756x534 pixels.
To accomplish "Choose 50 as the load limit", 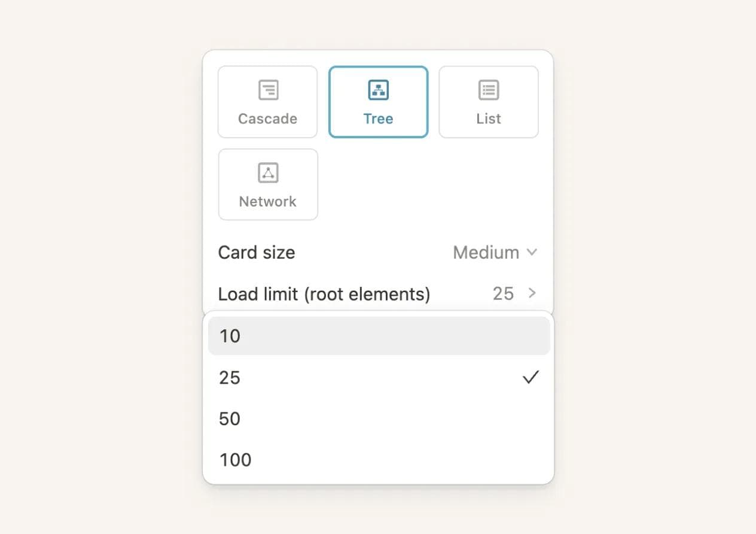I will 230,418.
